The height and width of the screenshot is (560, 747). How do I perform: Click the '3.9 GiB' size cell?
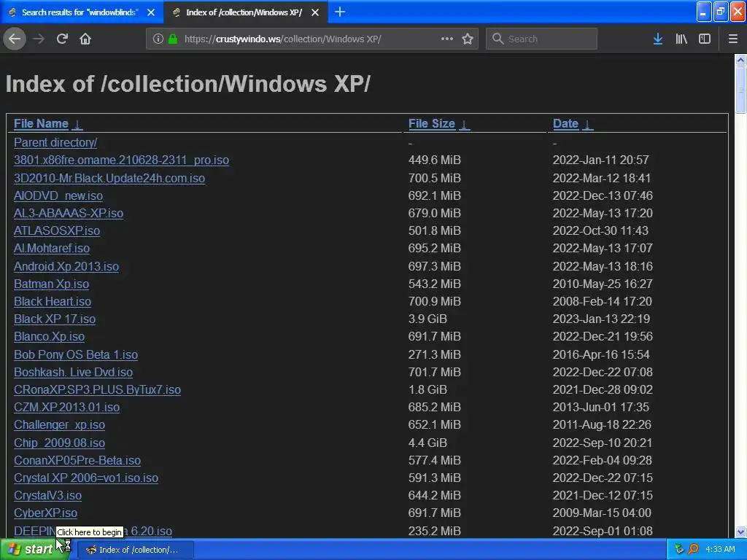click(x=427, y=319)
